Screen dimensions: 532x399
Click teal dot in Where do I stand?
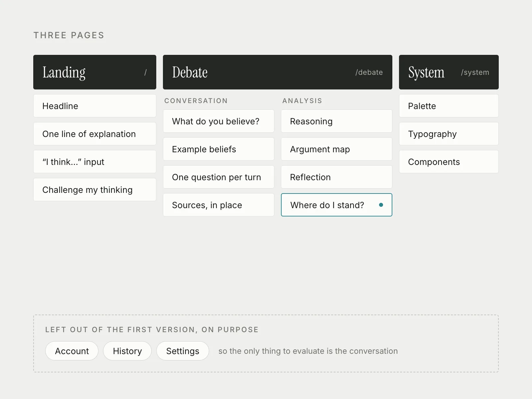point(381,205)
